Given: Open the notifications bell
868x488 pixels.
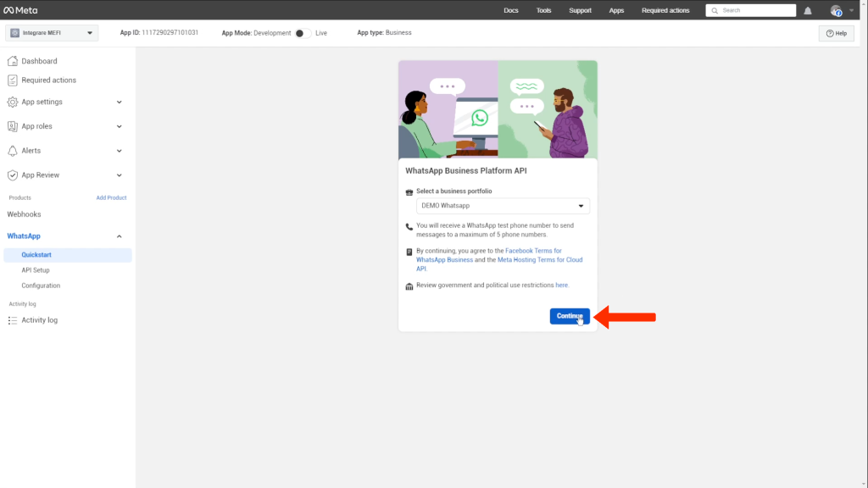Looking at the screenshot, I should 808,10.
